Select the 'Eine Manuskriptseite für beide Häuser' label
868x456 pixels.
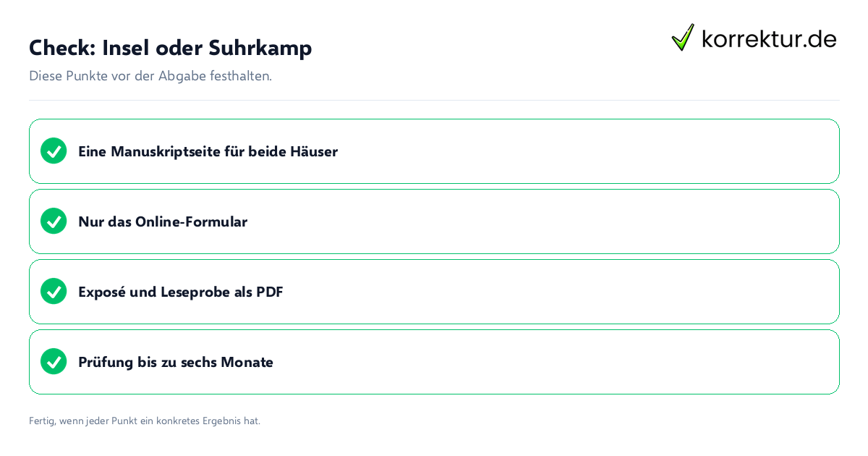[208, 151]
